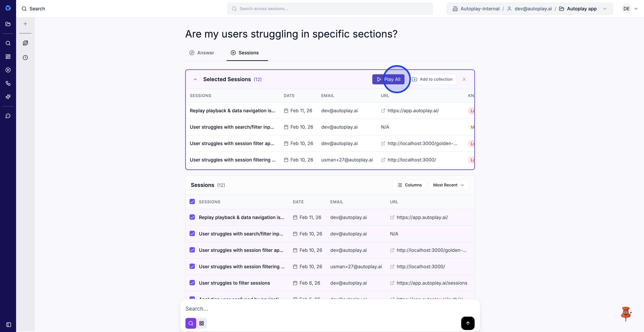Expand the Autoplay app project dropdown
644x332 pixels.
click(x=605, y=9)
